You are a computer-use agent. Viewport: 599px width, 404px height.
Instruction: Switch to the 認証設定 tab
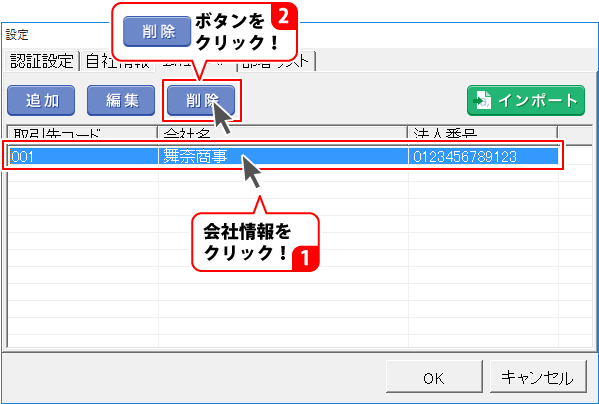tap(42, 61)
